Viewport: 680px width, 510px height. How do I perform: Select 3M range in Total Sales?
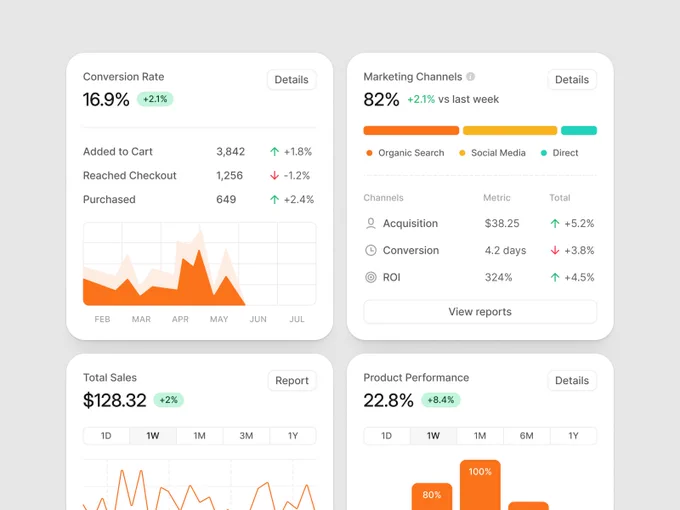tap(246, 436)
